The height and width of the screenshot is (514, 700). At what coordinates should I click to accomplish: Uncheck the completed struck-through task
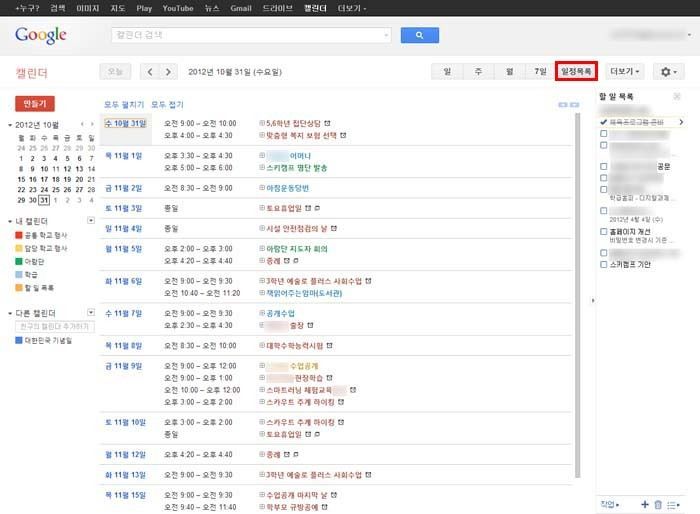(x=604, y=121)
